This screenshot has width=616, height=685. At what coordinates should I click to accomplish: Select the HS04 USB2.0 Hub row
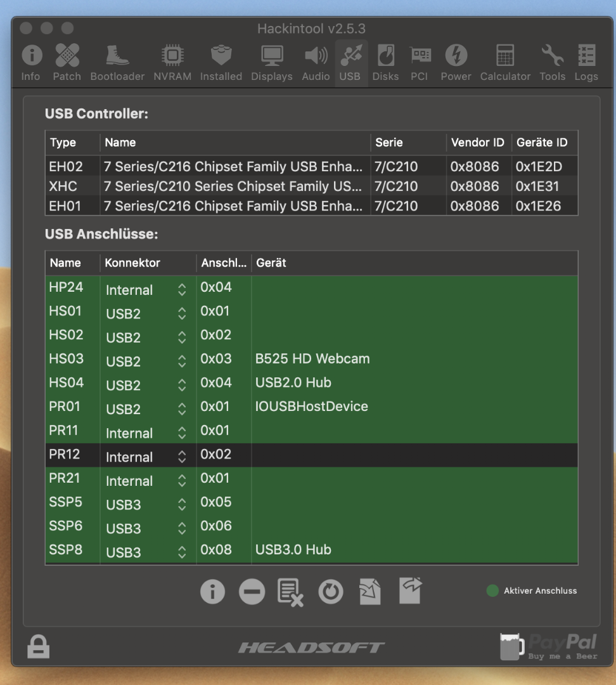(311, 383)
